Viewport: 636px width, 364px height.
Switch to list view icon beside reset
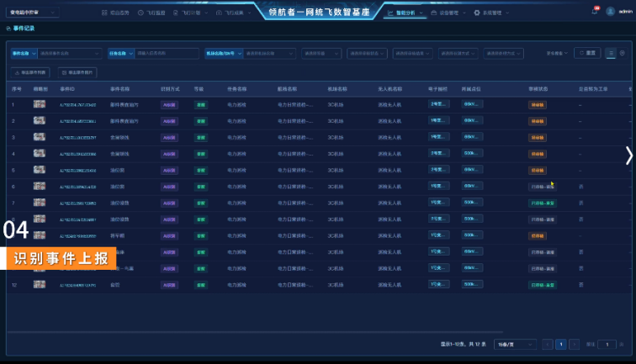(x=611, y=53)
